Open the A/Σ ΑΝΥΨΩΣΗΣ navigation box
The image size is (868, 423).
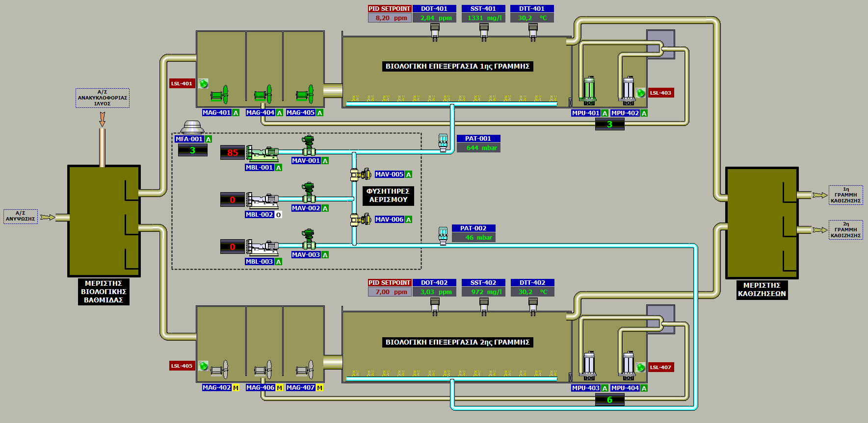tap(21, 216)
